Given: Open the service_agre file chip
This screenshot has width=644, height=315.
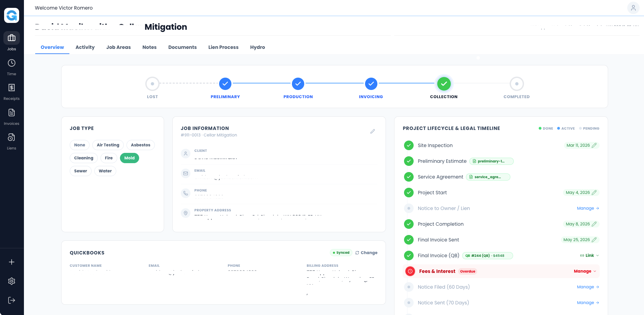Looking at the screenshot, I should point(488,177).
